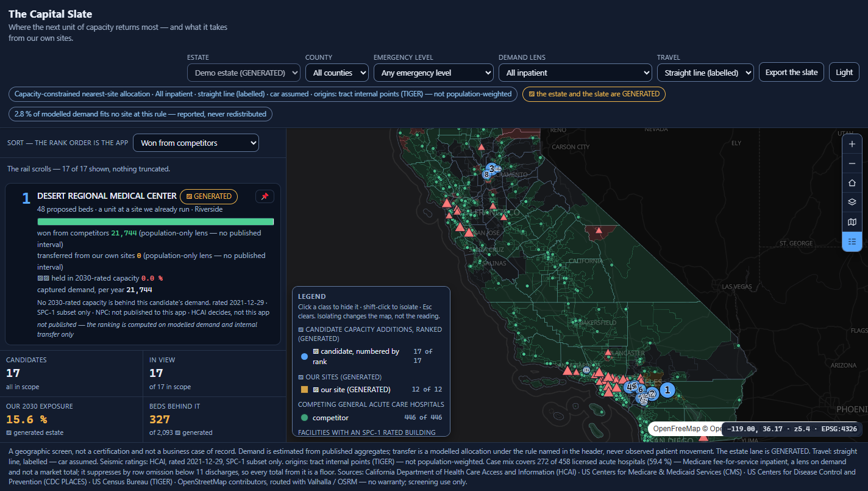868x491 pixels.
Task: Open the Demand Lens dropdown
Action: pos(575,73)
